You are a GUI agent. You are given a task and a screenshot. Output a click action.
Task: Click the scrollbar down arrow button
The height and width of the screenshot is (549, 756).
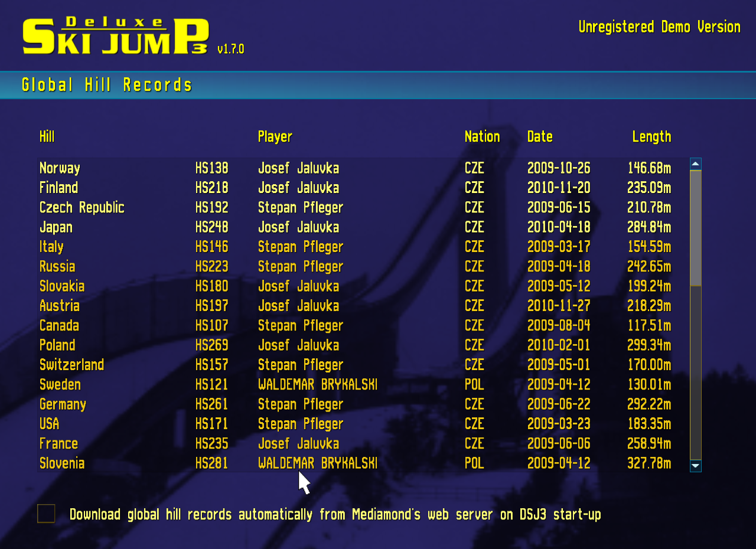pos(695,466)
